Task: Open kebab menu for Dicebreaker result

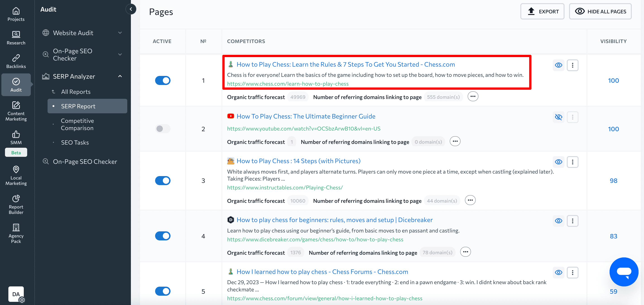Action: pos(572,221)
